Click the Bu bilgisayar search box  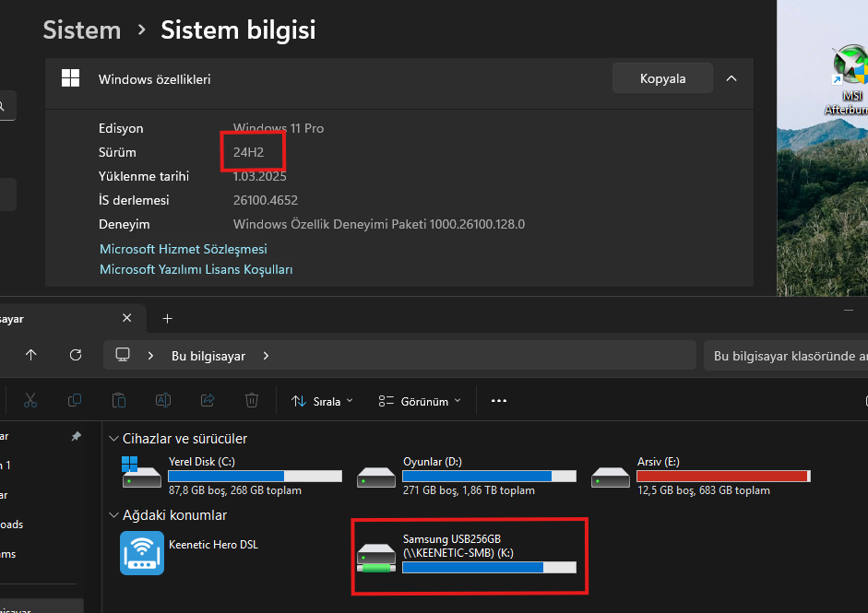pos(786,356)
